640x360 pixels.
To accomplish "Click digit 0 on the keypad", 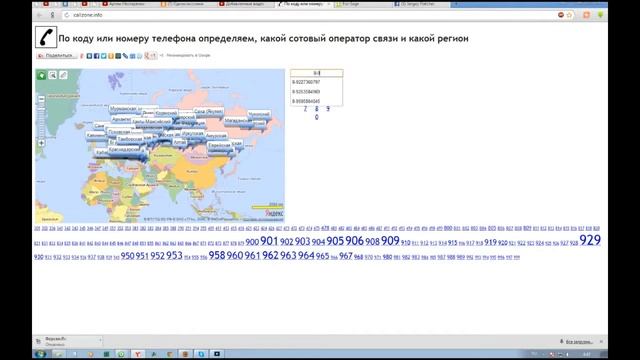I will (316, 117).
